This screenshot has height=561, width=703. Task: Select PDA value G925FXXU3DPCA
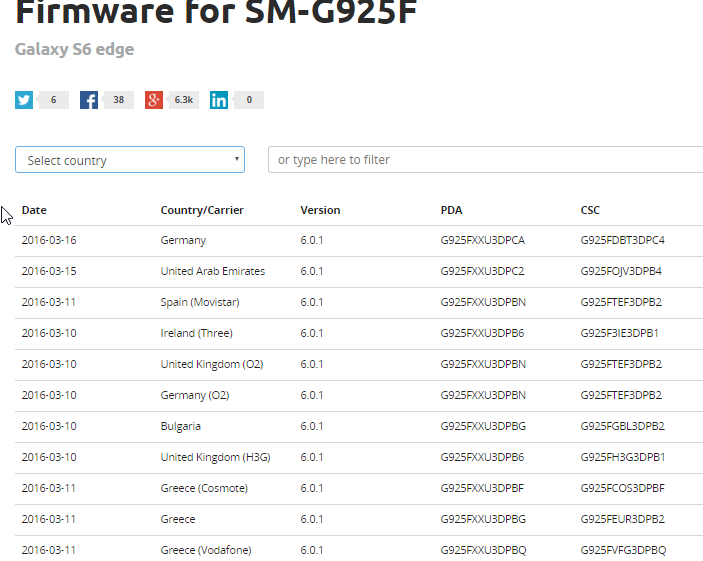482,240
